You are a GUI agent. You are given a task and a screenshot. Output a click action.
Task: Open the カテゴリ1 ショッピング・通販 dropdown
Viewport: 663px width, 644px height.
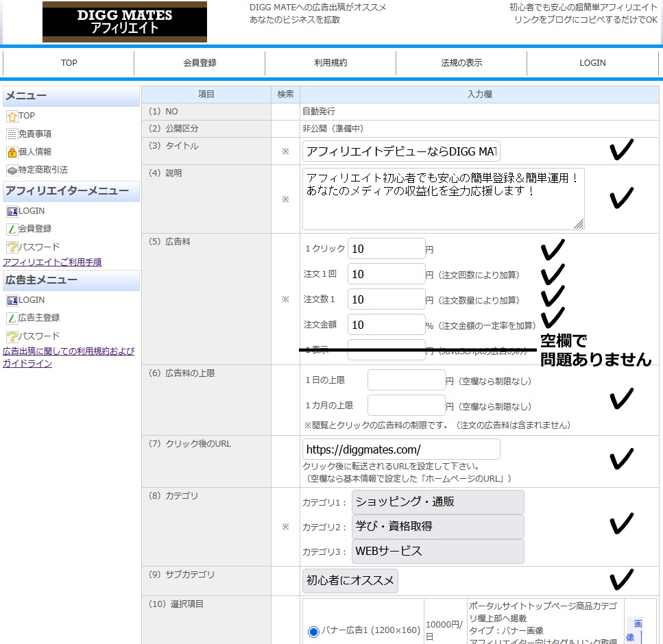tap(438, 502)
